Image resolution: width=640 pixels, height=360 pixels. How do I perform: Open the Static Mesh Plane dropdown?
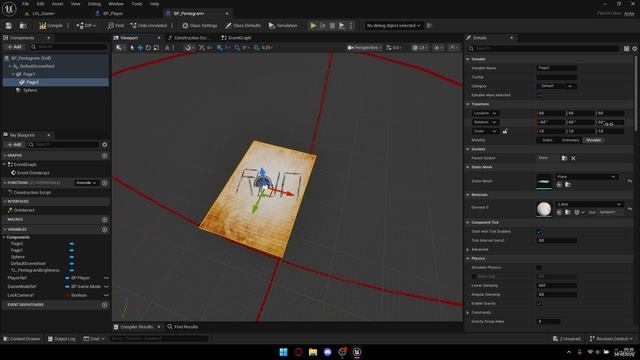tap(586, 177)
